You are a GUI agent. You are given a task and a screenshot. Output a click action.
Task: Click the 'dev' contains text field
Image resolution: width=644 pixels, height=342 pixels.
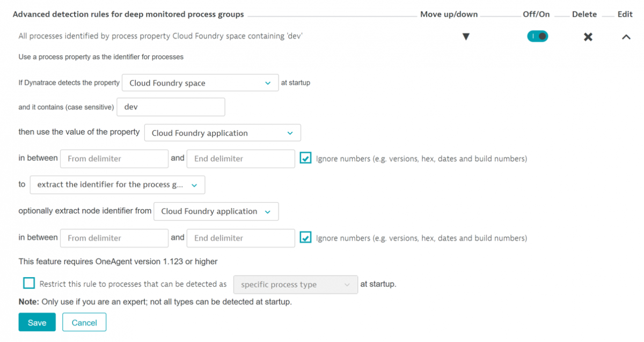171,107
